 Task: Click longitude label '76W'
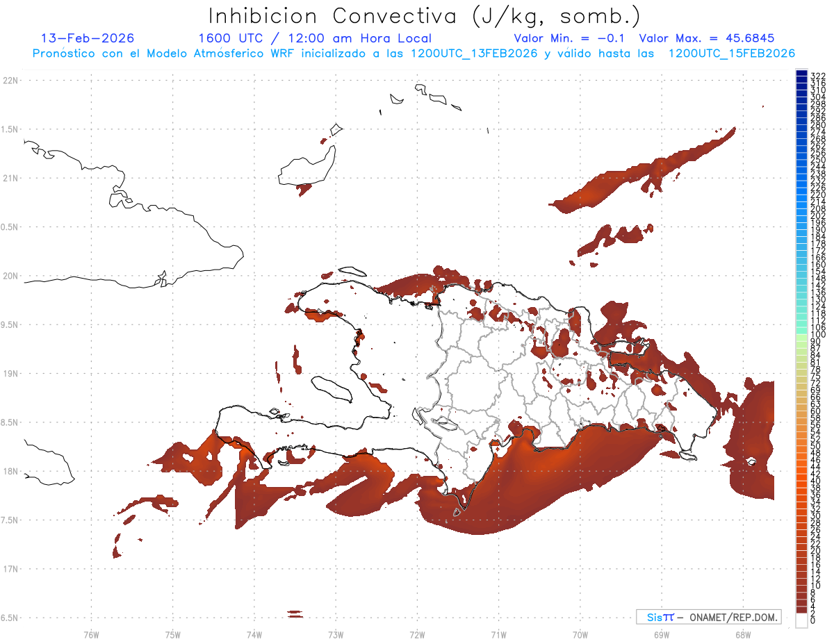91,634
